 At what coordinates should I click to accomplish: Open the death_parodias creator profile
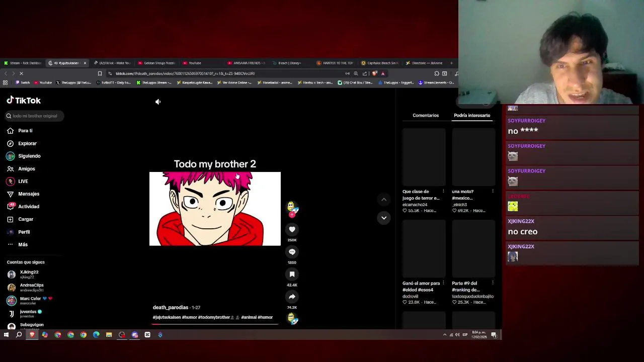click(171, 308)
